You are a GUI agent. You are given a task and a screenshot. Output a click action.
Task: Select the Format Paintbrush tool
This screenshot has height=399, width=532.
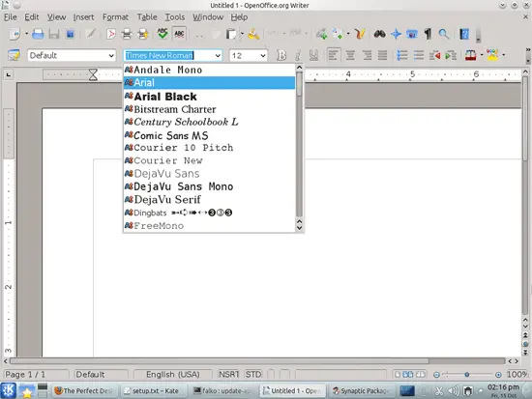[x=253, y=34]
